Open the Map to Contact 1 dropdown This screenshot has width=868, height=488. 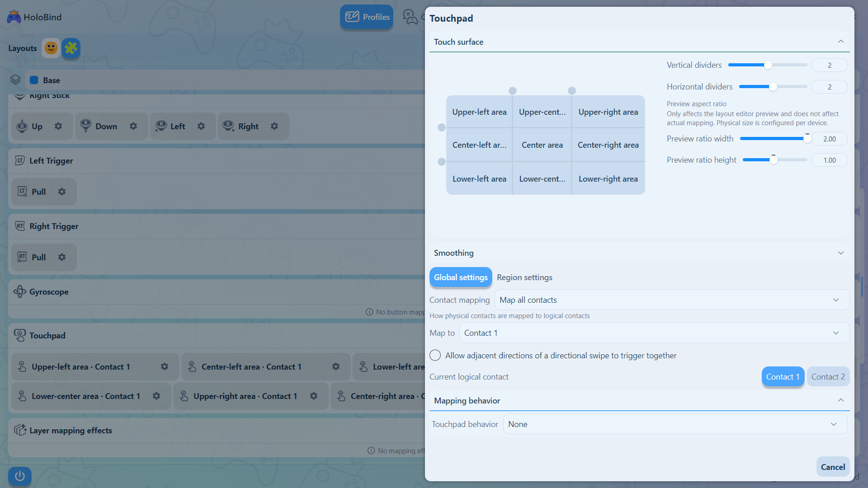tap(654, 333)
